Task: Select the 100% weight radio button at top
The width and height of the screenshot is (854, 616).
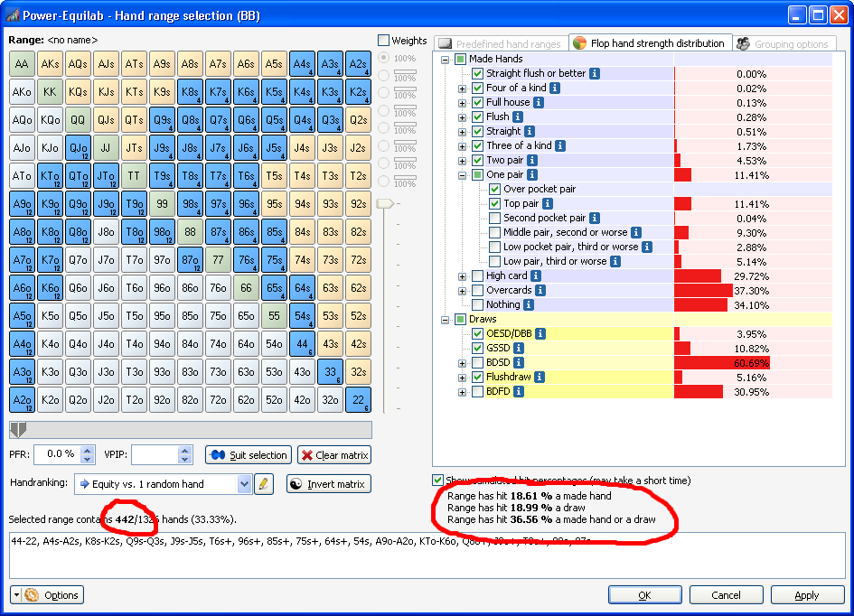Action: (384, 58)
